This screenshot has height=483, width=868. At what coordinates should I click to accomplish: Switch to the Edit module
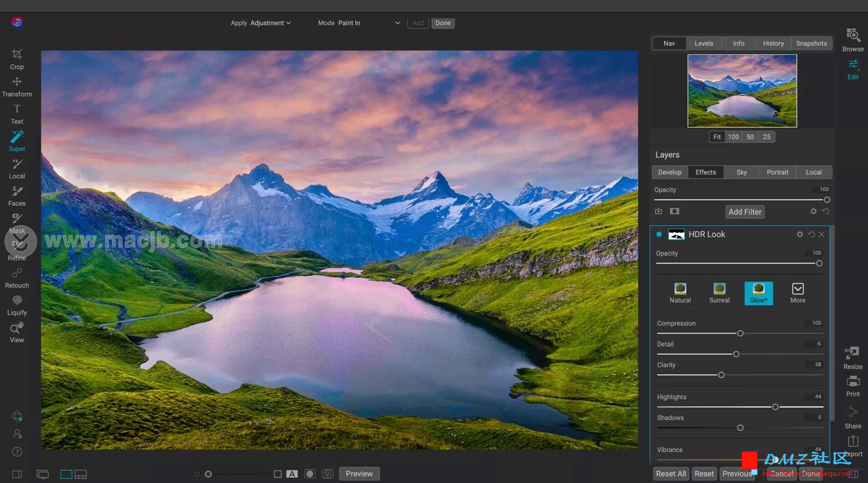point(853,70)
